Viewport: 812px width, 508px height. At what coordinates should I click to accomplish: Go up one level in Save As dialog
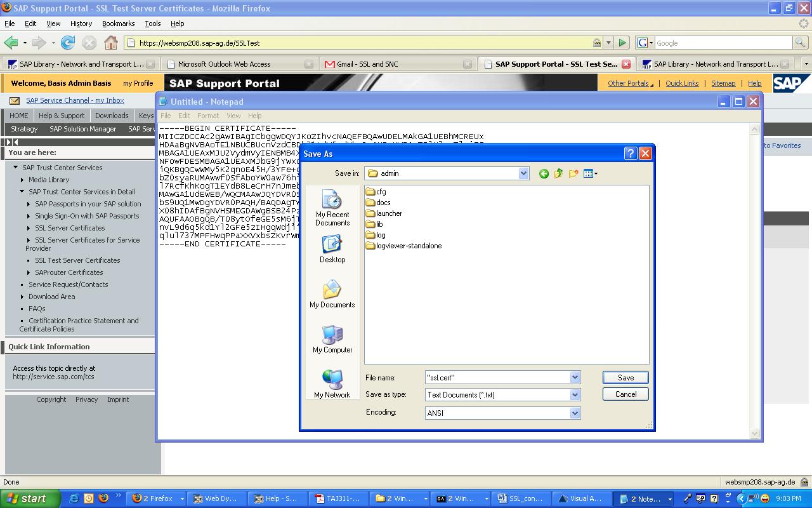[558, 173]
